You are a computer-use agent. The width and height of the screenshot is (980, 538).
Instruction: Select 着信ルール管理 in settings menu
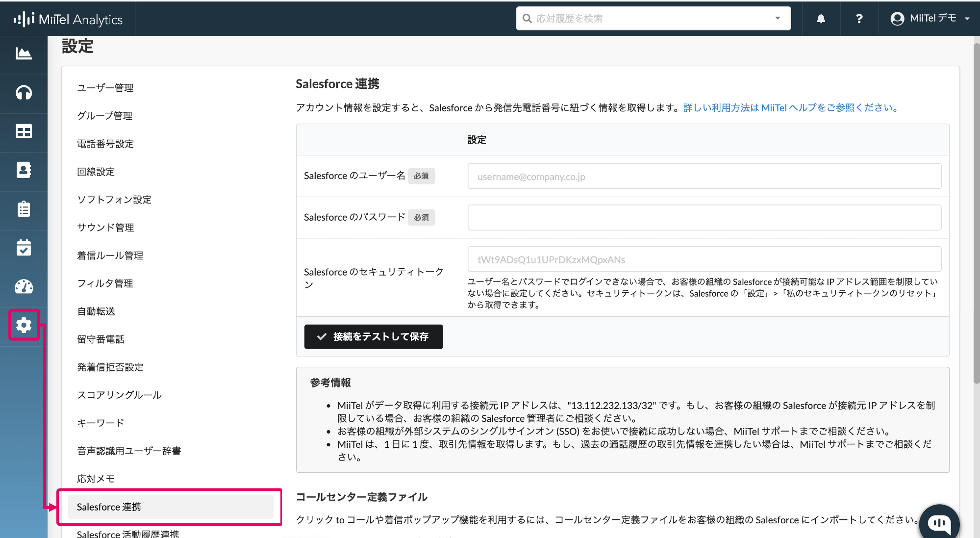click(110, 256)
